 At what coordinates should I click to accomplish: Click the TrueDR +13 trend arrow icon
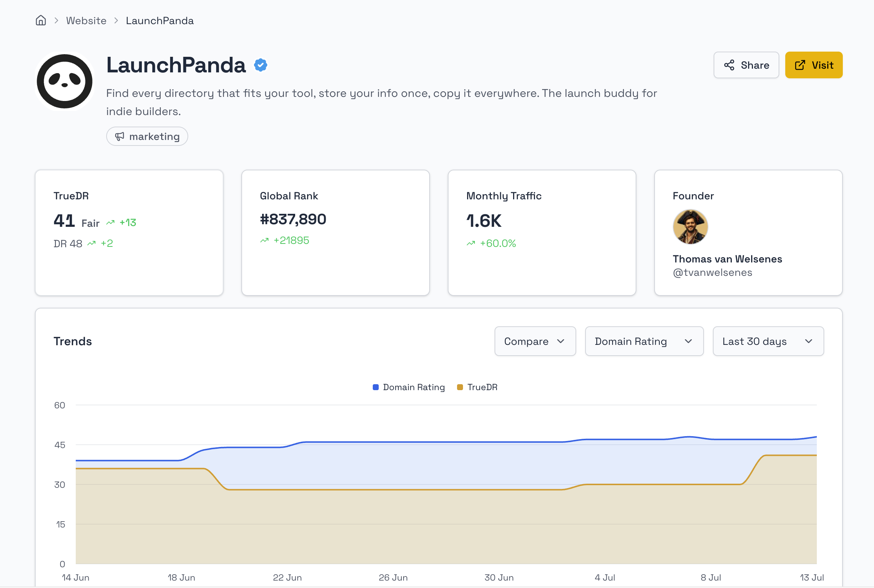click(110, 223)
